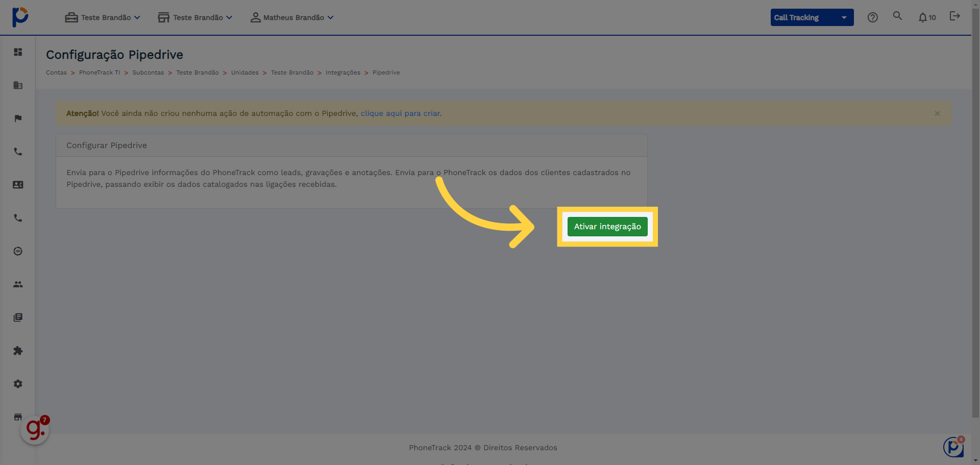Select the first phone icon in sidebar
This screenshot has height=465, width=980.
tap(18, 152)
